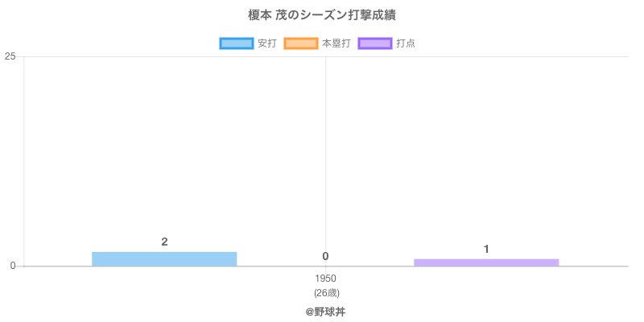This screenshot has height=322, width=644.
Task: Click the (26歳) age label
Action: point(326,292)
